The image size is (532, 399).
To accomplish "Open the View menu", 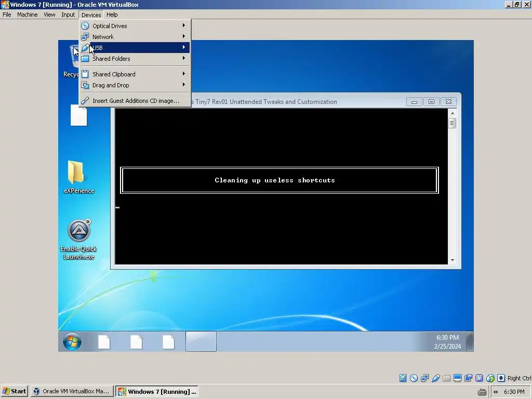I will pyautogui.click(x=49, y=15).
